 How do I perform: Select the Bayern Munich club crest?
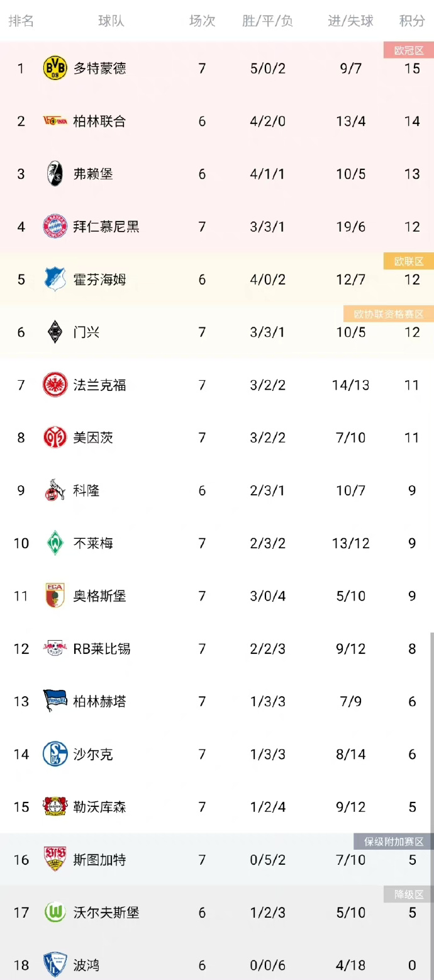[55, 227]
